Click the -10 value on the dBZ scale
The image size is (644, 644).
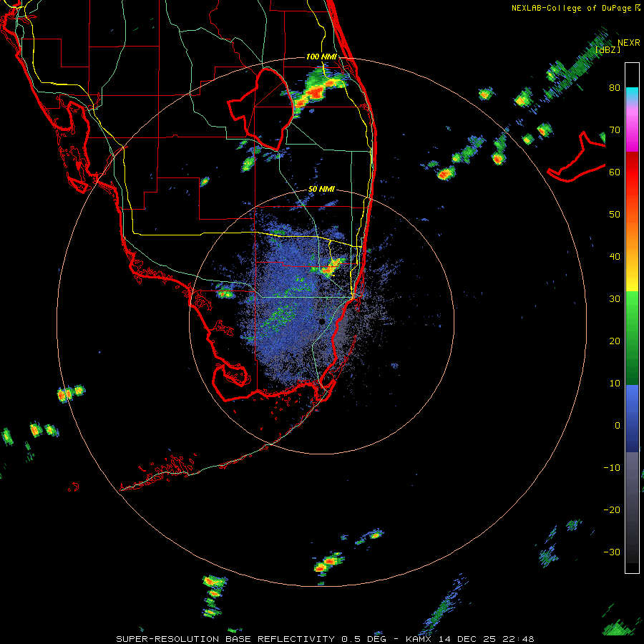(612, 468)
